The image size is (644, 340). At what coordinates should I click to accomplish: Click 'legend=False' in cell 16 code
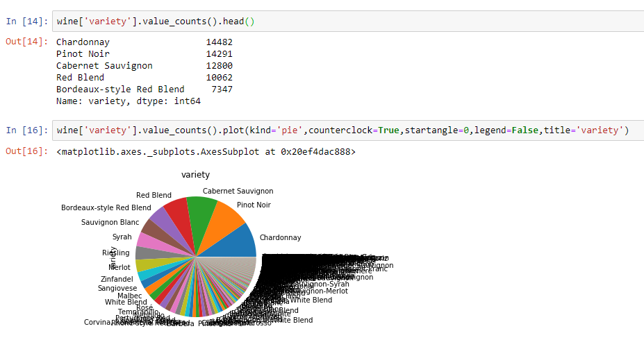tap(506, 130)
